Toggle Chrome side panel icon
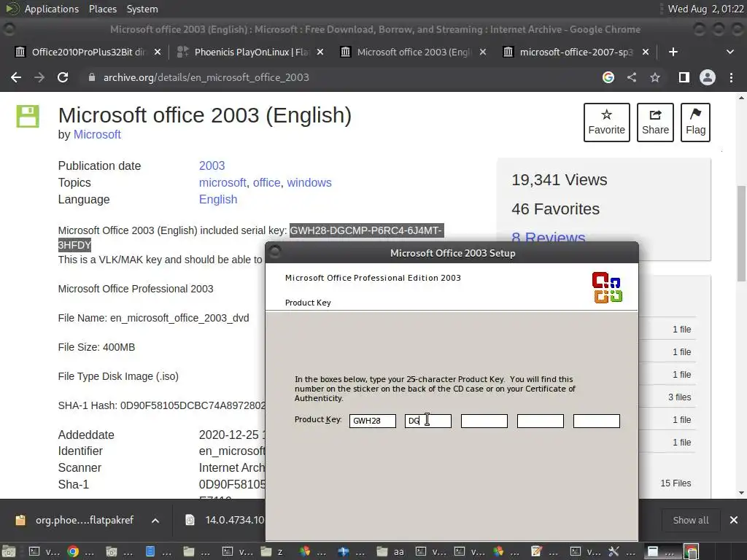747x560 pixels. point(684,77)
